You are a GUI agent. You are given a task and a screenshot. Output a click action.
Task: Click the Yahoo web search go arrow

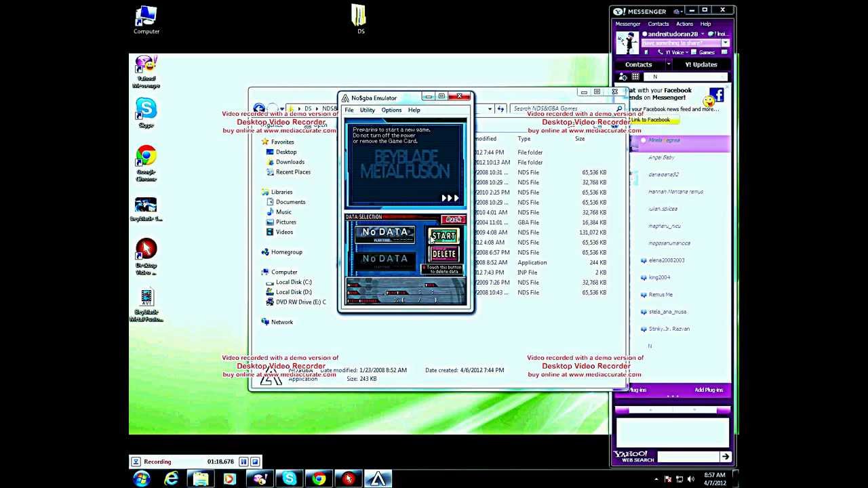(725, 457)
